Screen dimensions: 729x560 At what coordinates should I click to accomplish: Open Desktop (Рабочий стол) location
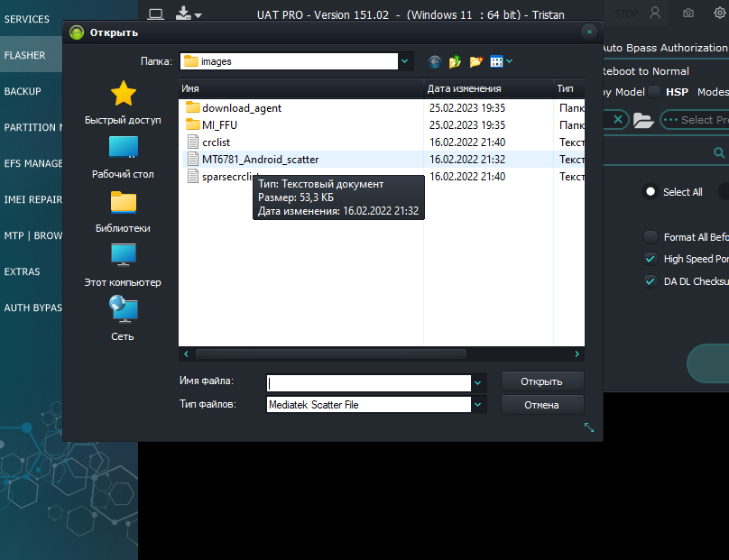(123, 157)
